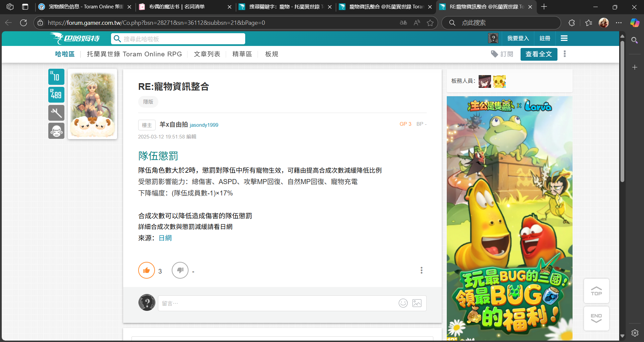Add a sidebar app with plus icon
The width and height of the screenshot is (644, 342).
coord(635,67)
